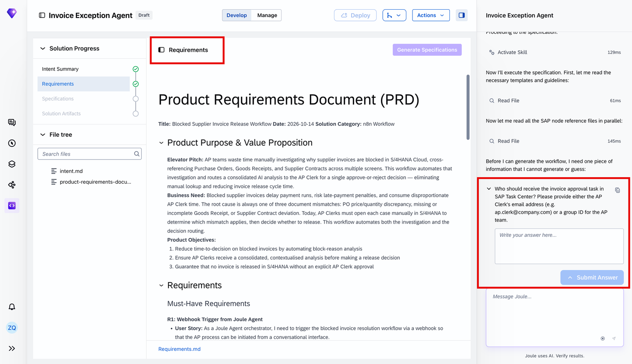The height and width of the screenshot is (364, 632).
Task: Click Generate Specifications button
Action: [x=427, y=50]
